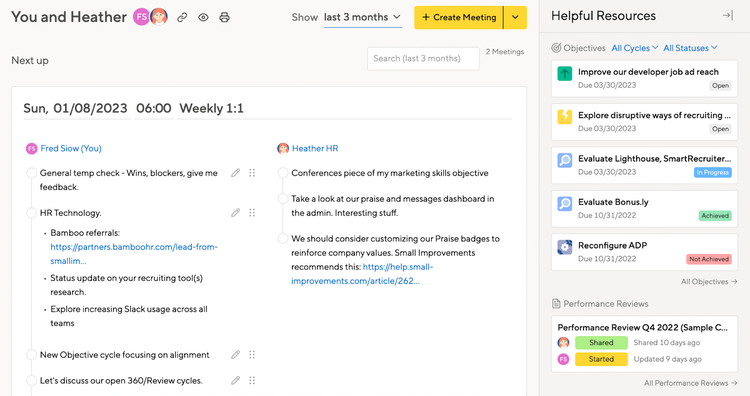Open Reconfigure ADP objective gear icon
Image resolution: width=750 pixels, height=396 pixels.
pyautogui.click(x=564, y=247)
